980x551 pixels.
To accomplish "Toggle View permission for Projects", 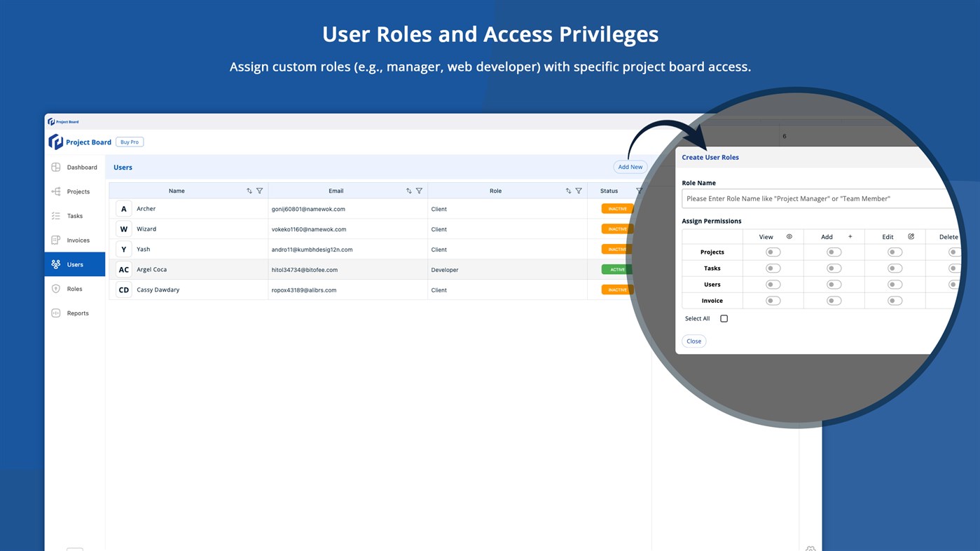I will 773,251.
